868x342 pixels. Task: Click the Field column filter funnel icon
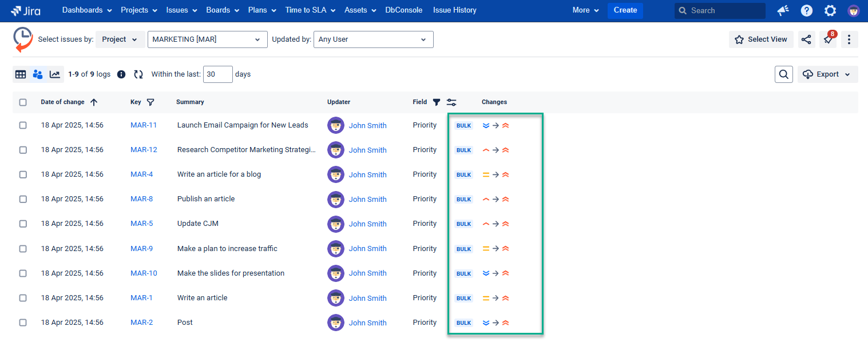click(437, 102)
